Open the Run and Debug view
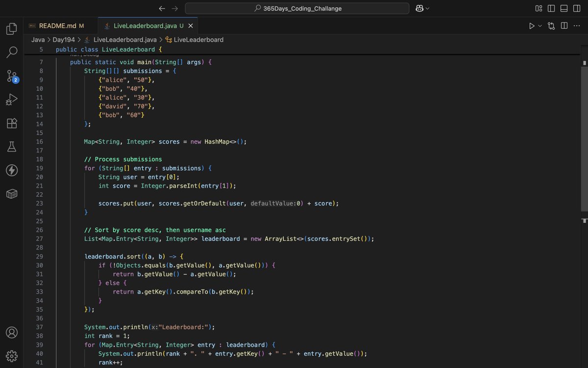The width and height of the screenshot is (588, 368). point(12,100)
